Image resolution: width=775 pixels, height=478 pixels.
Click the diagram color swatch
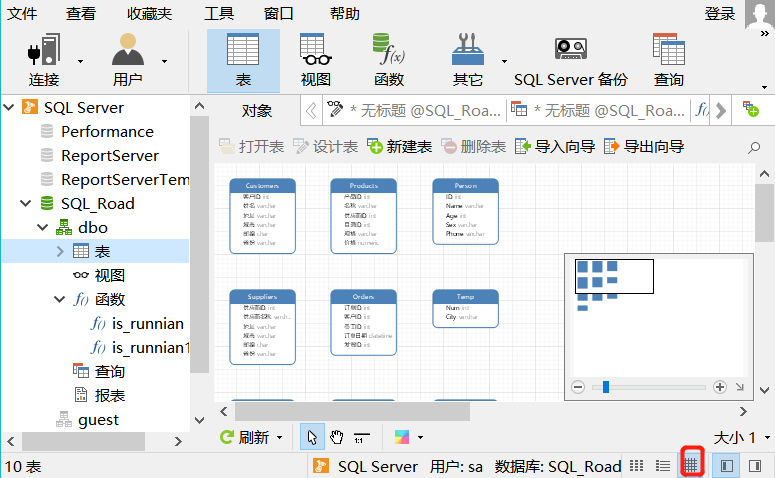pos(402,437)
